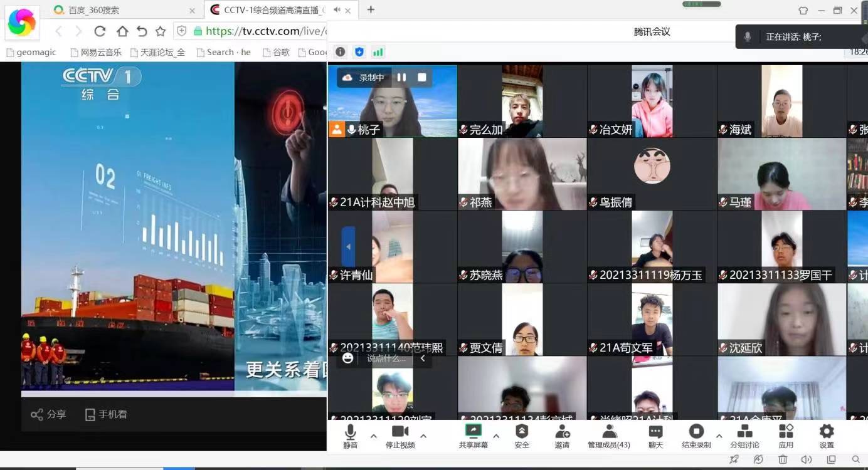868x470 pixels.
Task: Open the Chat (聊天) panel
Action: click(655, 436)
